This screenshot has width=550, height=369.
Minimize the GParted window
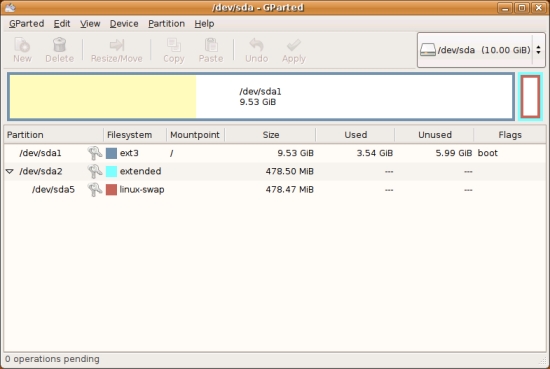coord(505,8)
